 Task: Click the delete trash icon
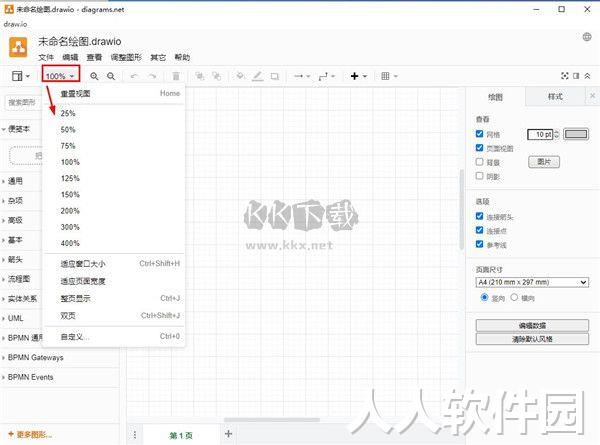pos(176,76)
